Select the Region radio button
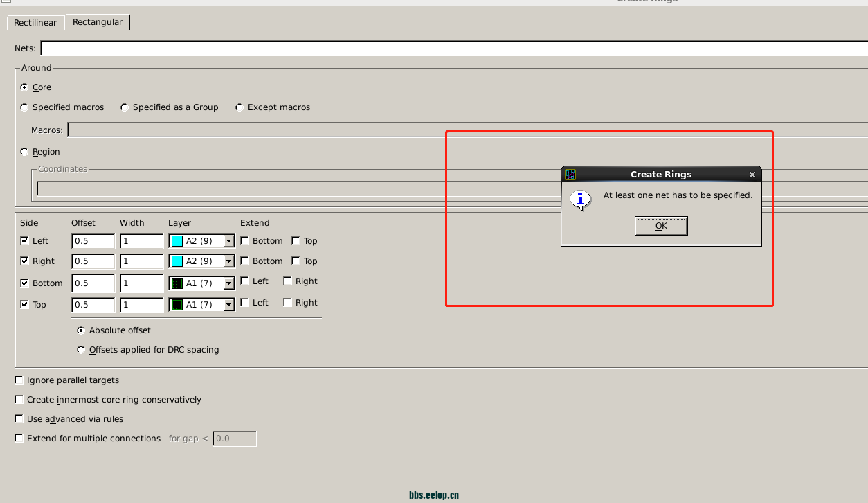868x503 pixels. (x=25, y=152)
